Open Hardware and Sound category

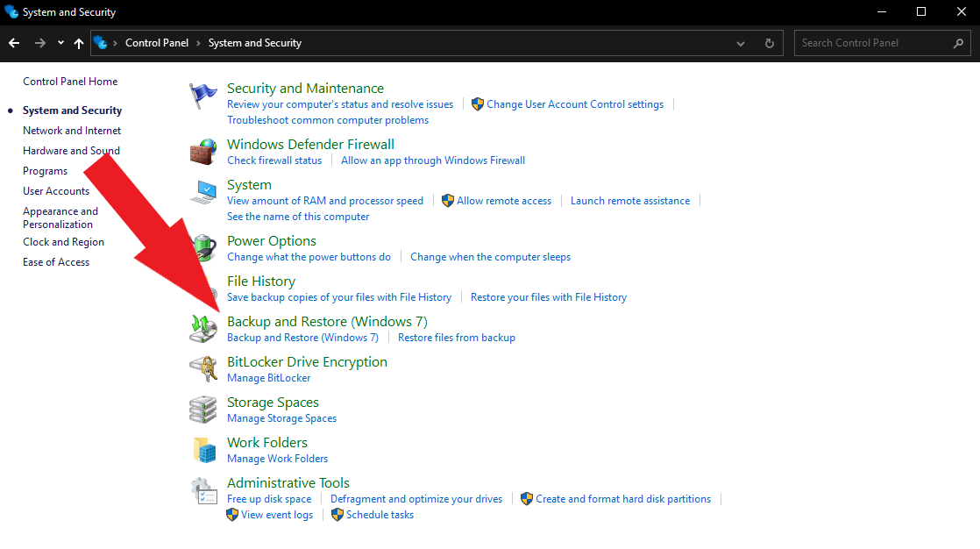(71, 151)
